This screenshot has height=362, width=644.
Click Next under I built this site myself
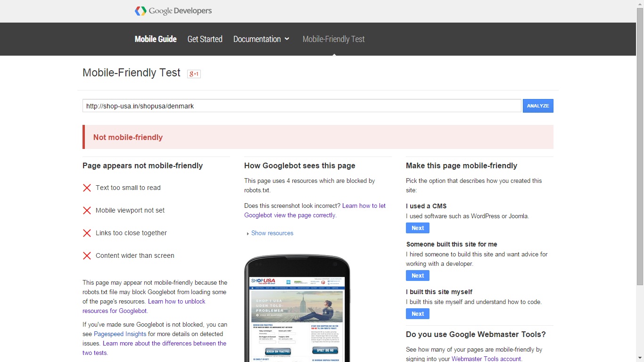point(418,314)
